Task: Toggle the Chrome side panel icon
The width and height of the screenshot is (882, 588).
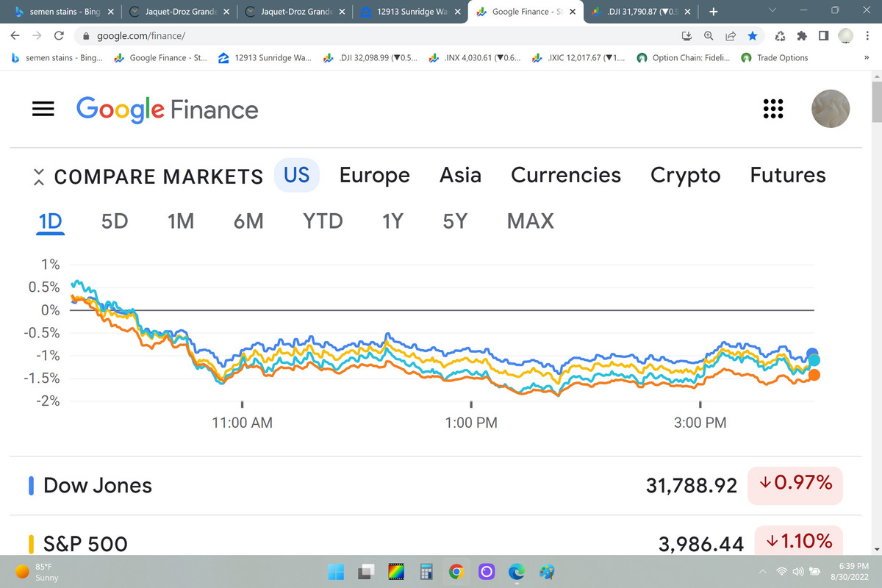Action: [823, 35]
